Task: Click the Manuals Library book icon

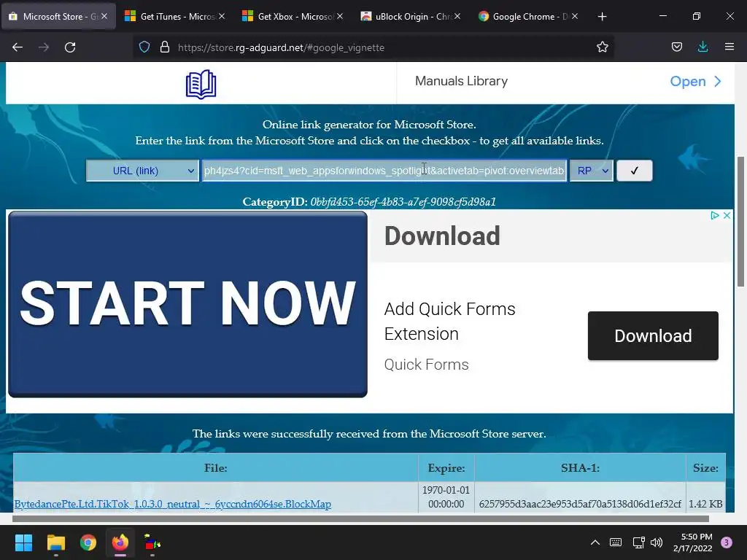Action: [x=201, y=85]
